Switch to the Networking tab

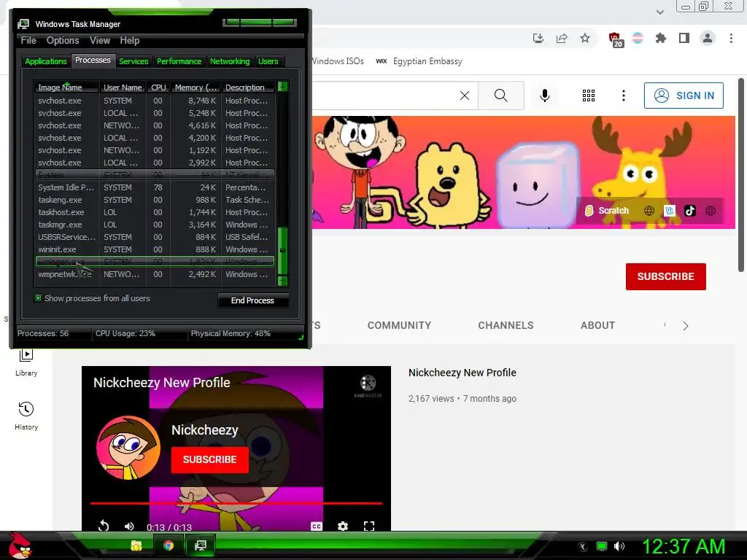click(230, 61)
